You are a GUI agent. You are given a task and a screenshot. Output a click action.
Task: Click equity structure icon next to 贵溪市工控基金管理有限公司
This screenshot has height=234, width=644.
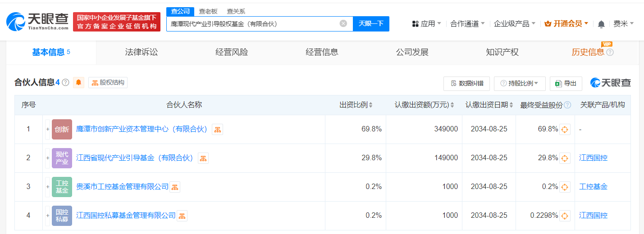[x=175, y=187]
